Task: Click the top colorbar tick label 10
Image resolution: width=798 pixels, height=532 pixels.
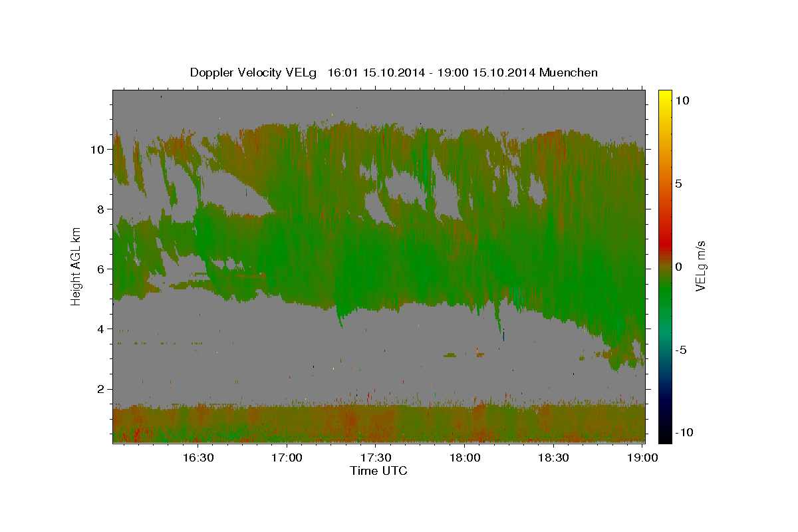Action: (682, 100)
